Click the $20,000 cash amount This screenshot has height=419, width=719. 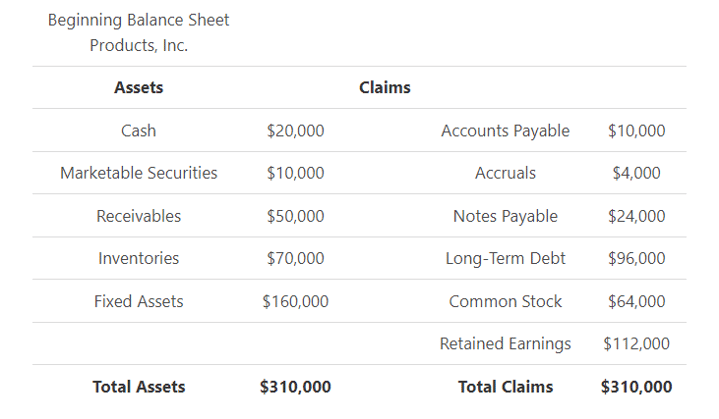pyautogui.click(x=295, y=130)
